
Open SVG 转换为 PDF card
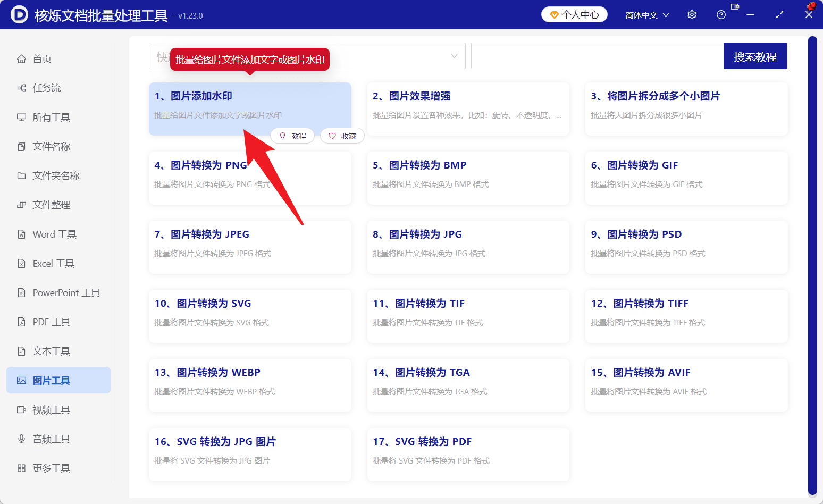pos(468,455)
